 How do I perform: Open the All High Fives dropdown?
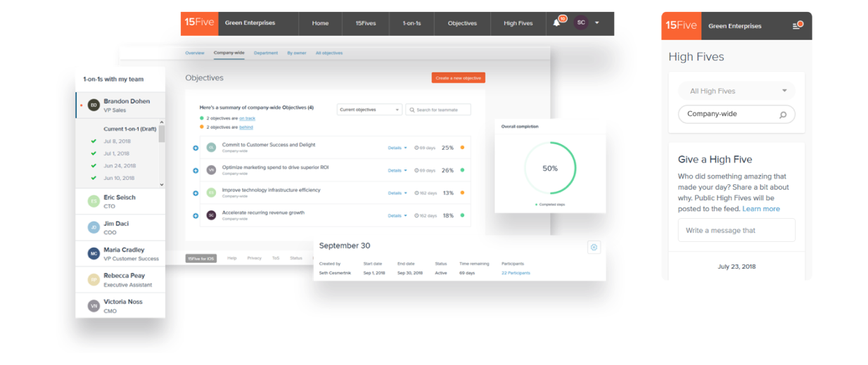736,91
